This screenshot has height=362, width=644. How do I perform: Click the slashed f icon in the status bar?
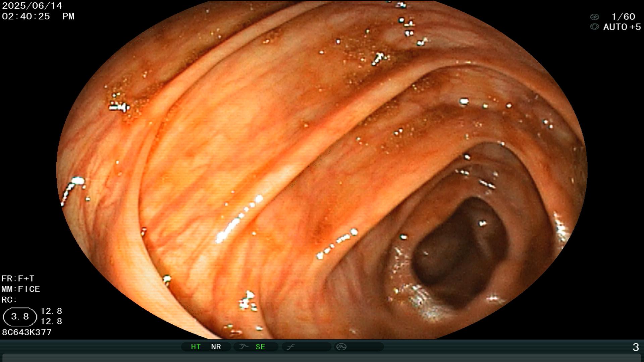coord(290,347)
